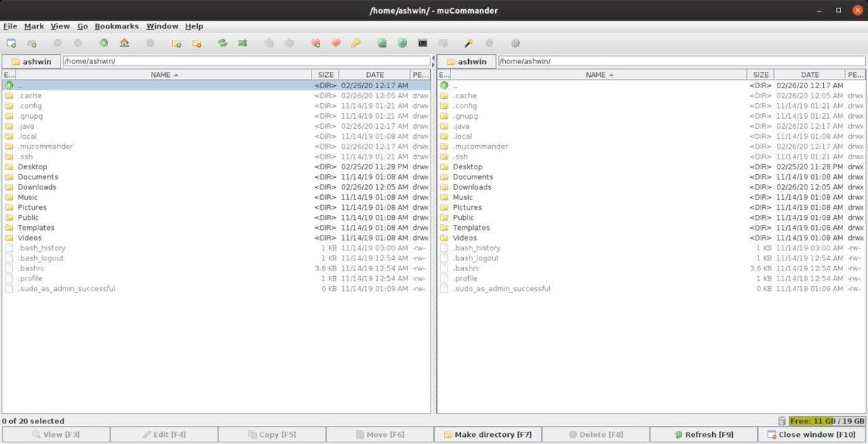This screenshot has width=868, height=444.
Task: Click the right panel path field
Action: click(x=682, y=61)
